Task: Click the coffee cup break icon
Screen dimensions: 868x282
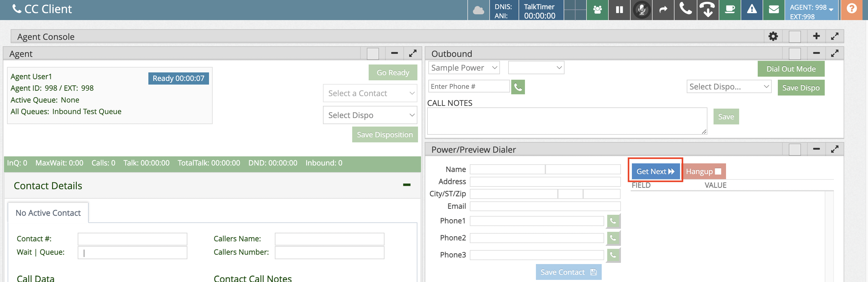Action: coord(730,10)
